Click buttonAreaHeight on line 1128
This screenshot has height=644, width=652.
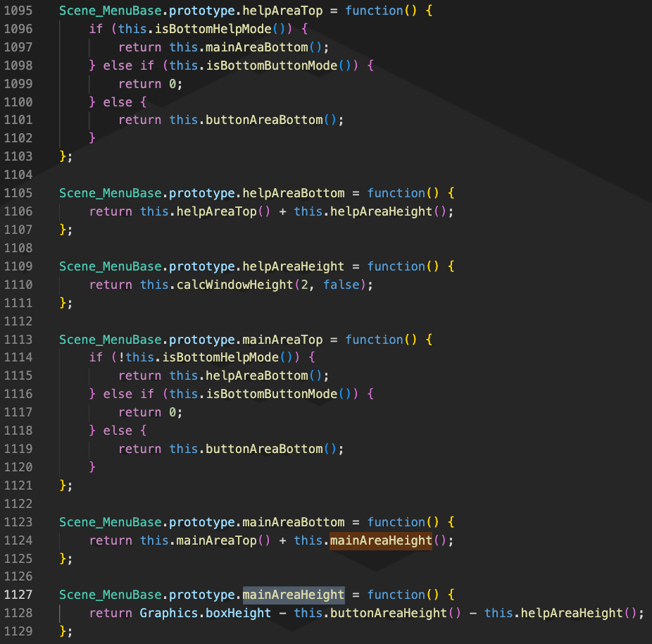(389, 613)
